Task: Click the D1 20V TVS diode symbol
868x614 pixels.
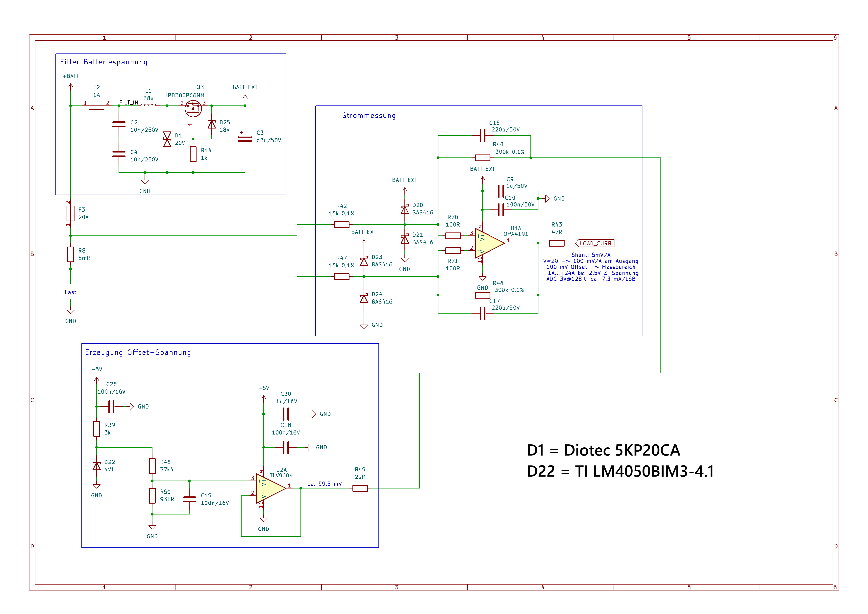Action: coord(167,139)
